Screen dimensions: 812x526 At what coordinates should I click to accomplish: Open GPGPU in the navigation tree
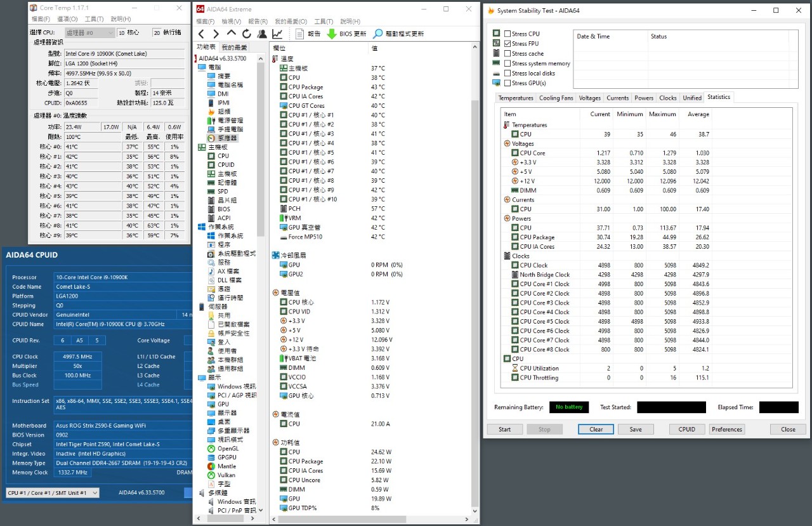point(226,457)
